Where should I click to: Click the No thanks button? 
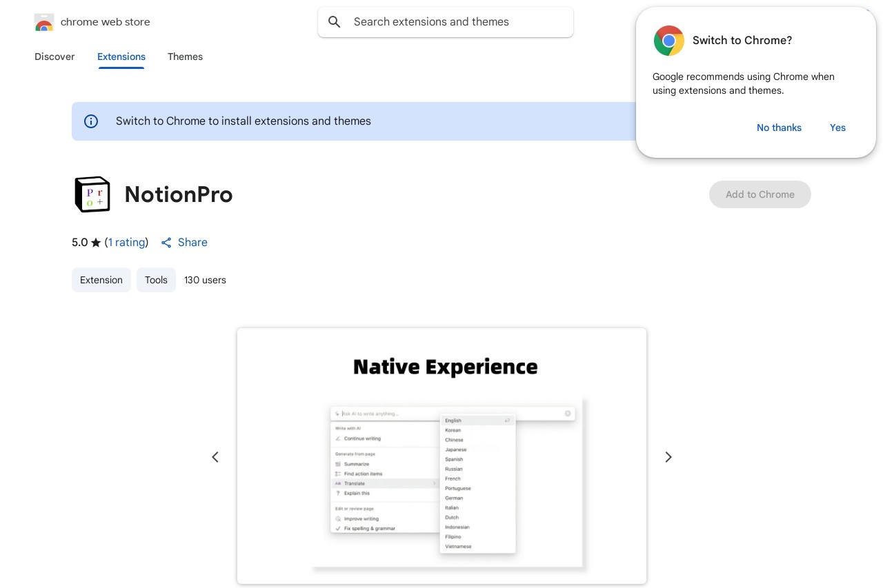pyautogui.click(x=779, y=128)
